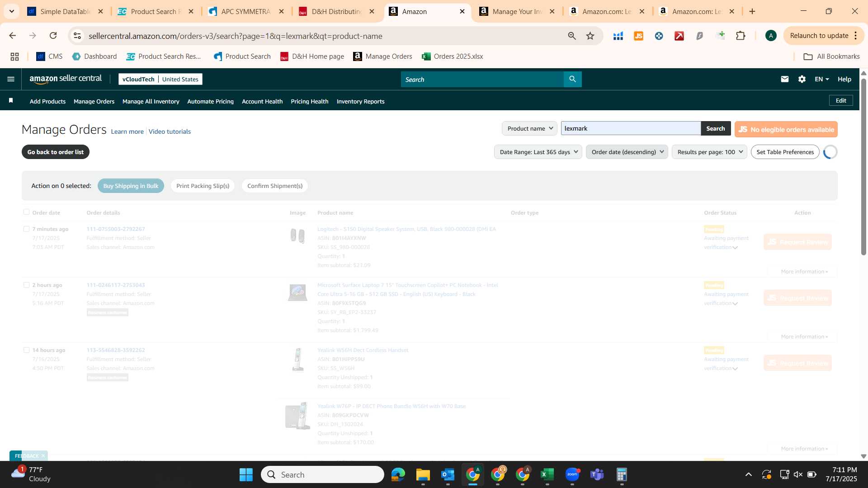Click the top Seller Central search field

click(482, 79)
